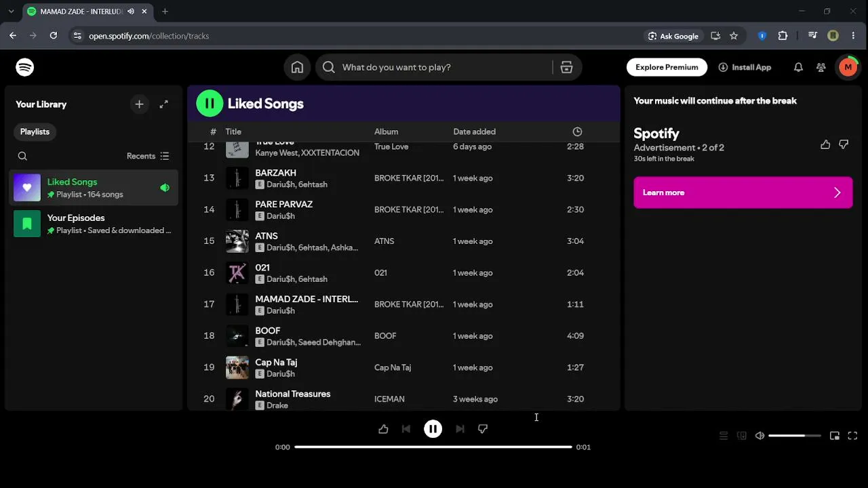
Task: Adjust the volume slider
Action: click(x=795, y=436)
